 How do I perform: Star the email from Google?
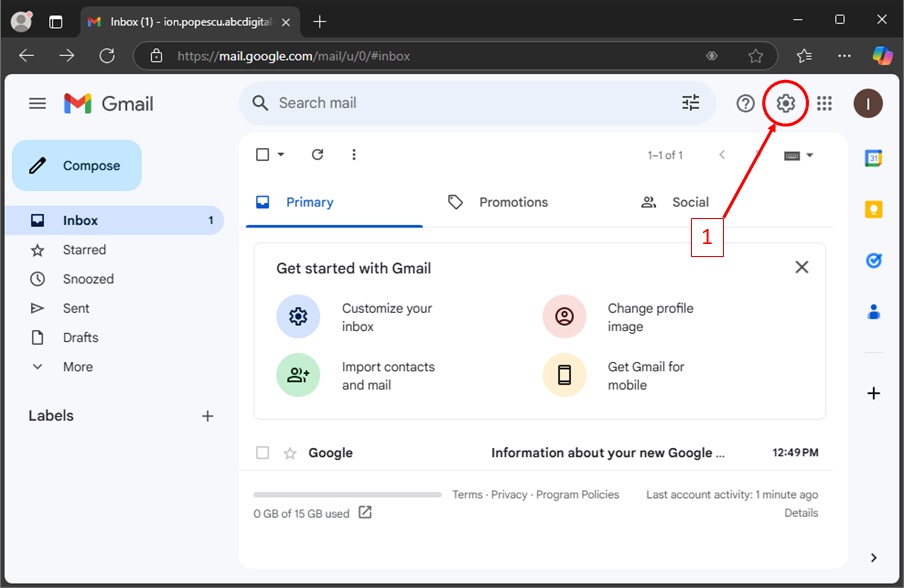click(290, 453)
